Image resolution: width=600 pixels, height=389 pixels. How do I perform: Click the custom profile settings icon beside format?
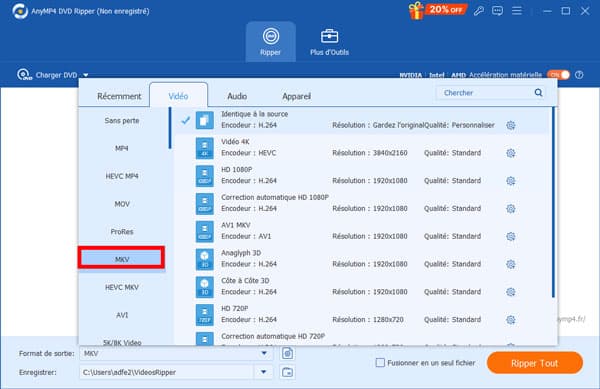pos(288,353)
